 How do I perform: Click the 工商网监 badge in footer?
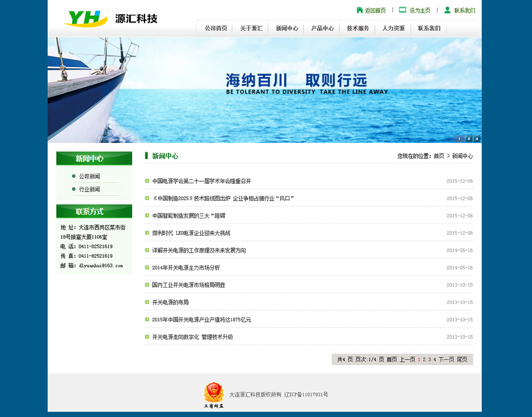coord(214,394)
